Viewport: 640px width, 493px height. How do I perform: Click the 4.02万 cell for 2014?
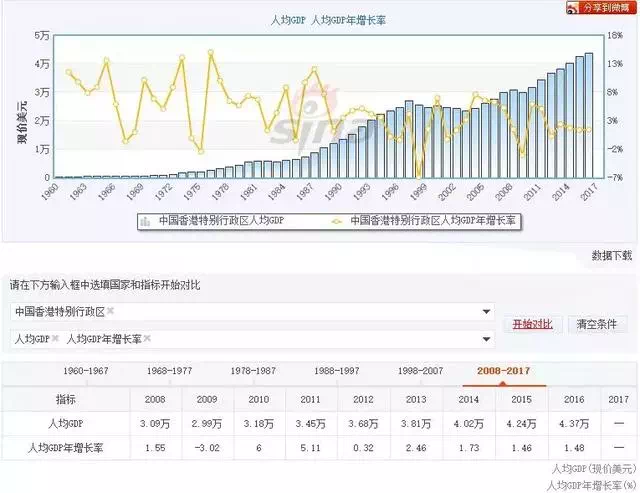click(x=469, y=424)
